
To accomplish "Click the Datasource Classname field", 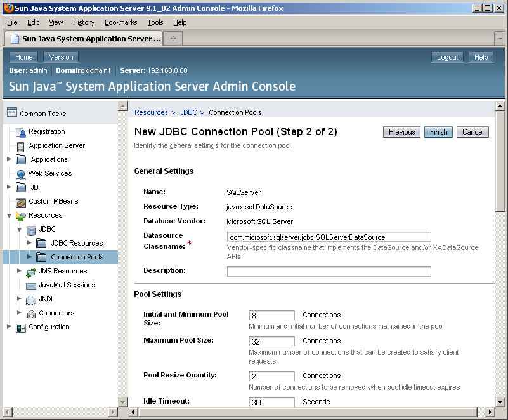I will pos(329,237).
